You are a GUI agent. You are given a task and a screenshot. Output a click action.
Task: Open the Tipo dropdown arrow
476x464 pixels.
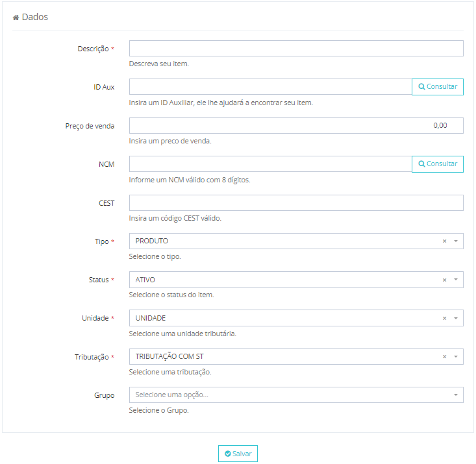[x=456, y=241]
